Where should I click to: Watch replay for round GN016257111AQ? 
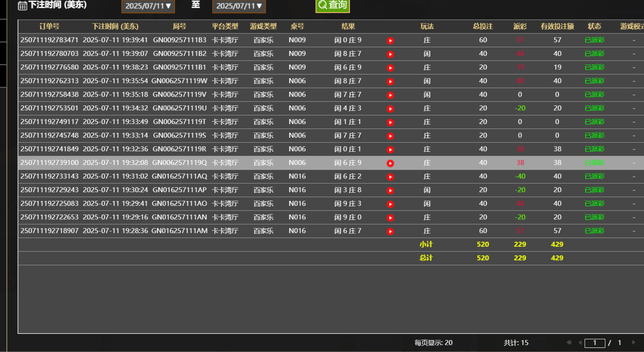click(x=390, y=177)
